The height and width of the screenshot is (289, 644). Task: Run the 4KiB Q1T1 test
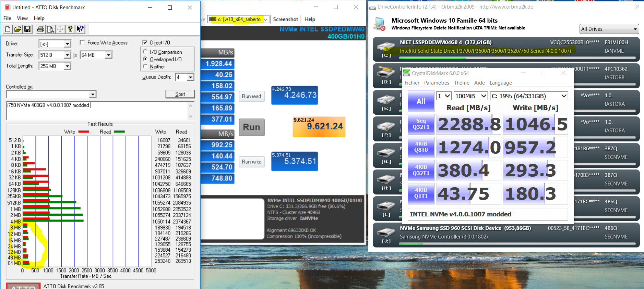click(x=421, y=193)
